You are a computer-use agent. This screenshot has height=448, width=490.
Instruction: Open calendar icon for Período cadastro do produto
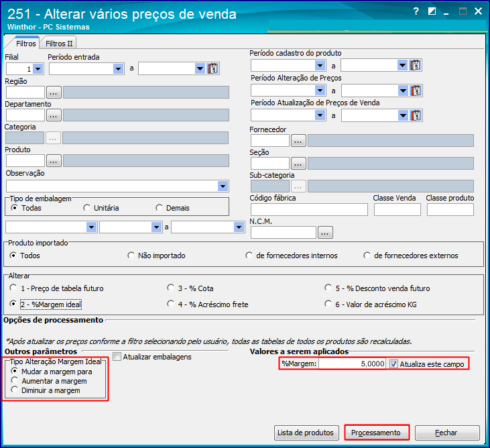[415, 65]
